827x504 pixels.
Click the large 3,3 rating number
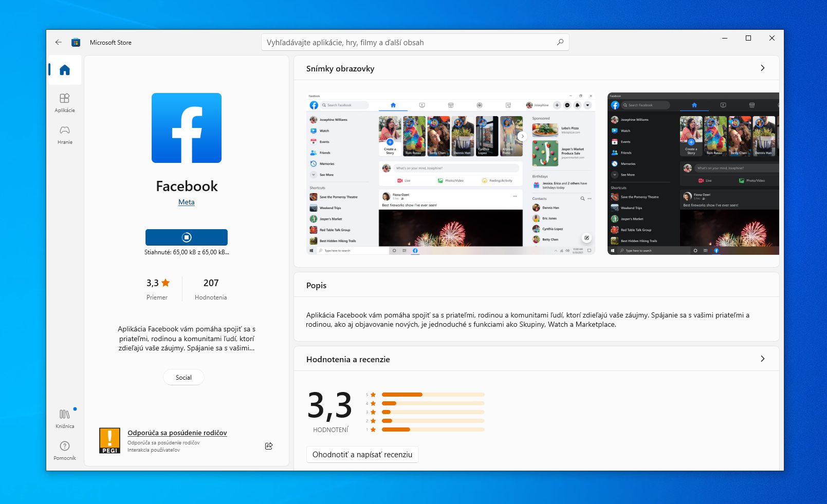point(330,406)
